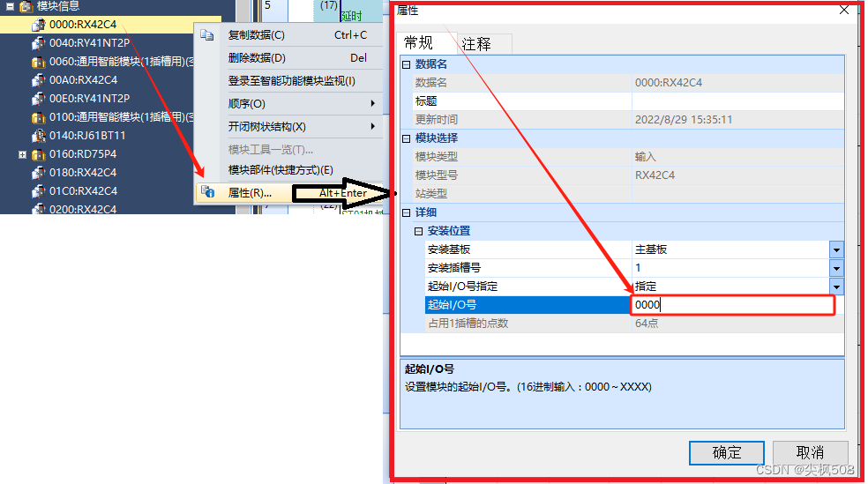Click the properties icon next to 属性(R)
Screen dimensions: 868x484
pos(207,192)
